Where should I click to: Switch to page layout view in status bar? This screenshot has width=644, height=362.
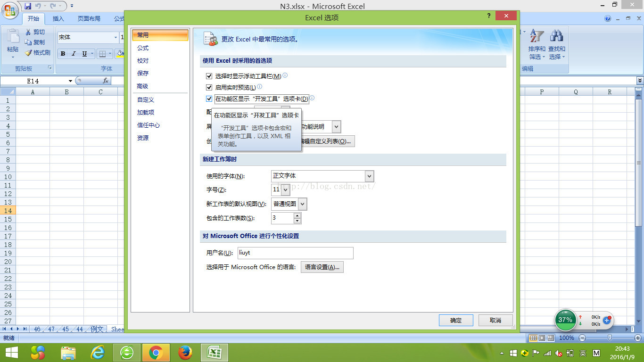click(541, 338)
